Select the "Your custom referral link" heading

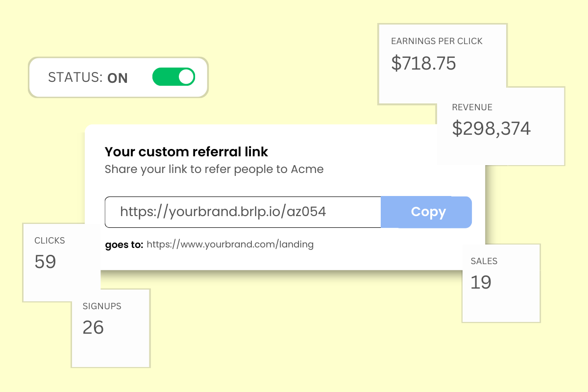click(x=187, y=152)
